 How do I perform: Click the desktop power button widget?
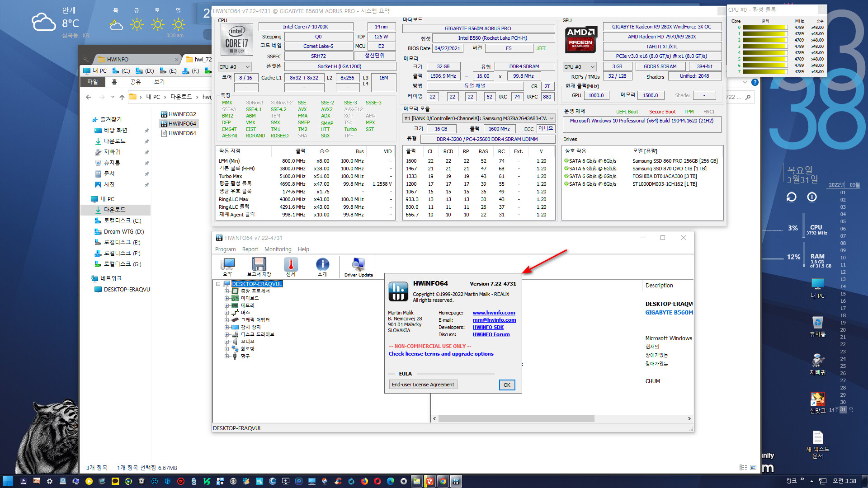pyautogui.click(x=812, y=197)
